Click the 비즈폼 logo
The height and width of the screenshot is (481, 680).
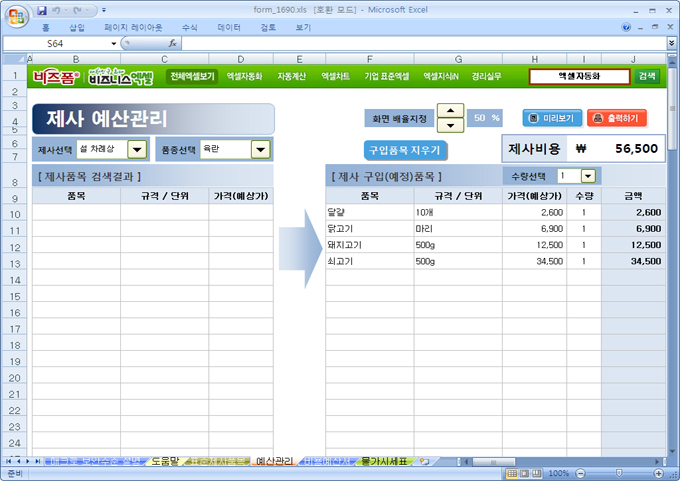coord(56,77)
